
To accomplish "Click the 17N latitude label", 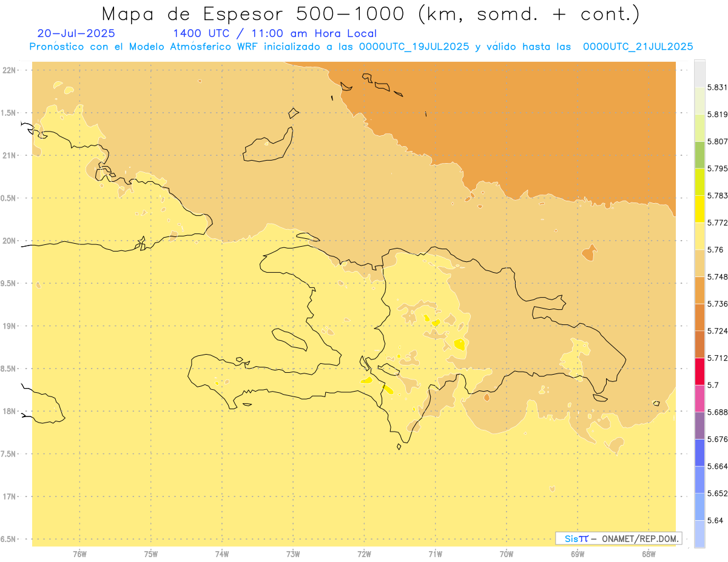I will (9, 497).
